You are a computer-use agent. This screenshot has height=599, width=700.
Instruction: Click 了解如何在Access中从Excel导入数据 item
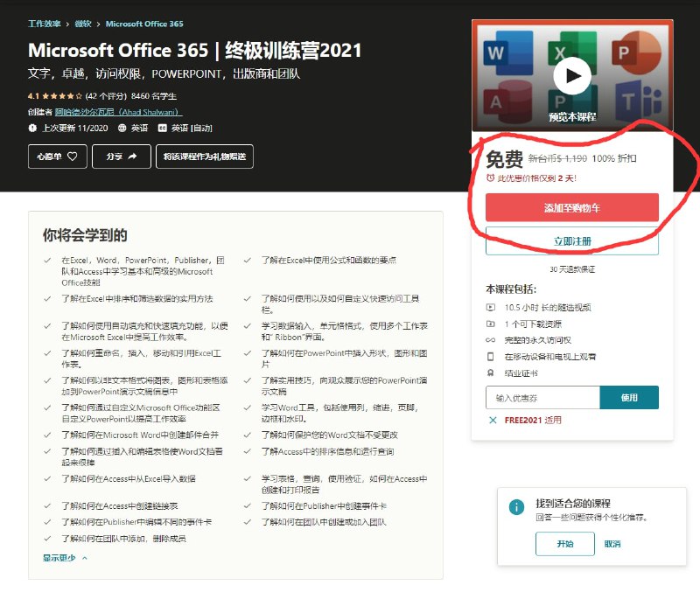click(129, 478)
